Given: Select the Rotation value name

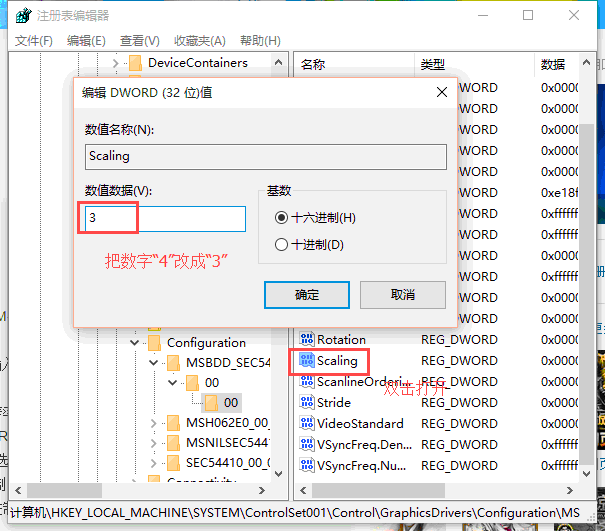Looking at the screenshot, I should click(x=341, y=339).
